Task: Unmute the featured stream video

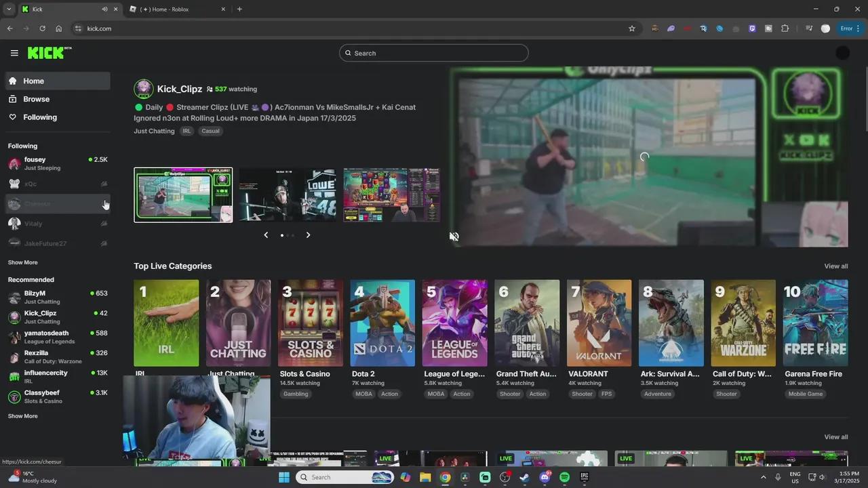Action: tap(454, 237)
